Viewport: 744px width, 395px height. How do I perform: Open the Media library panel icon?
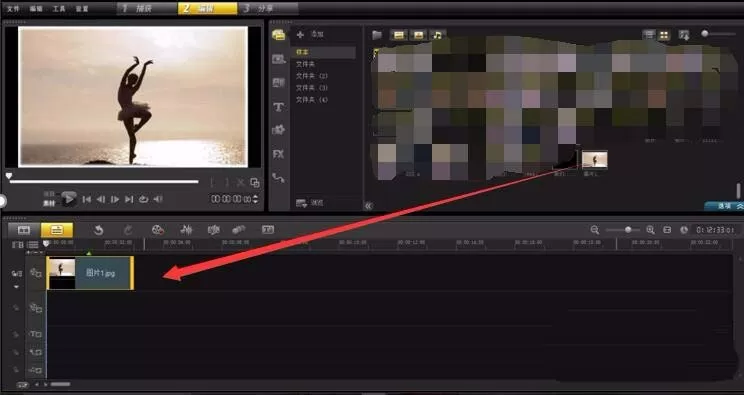coord(279,35)
